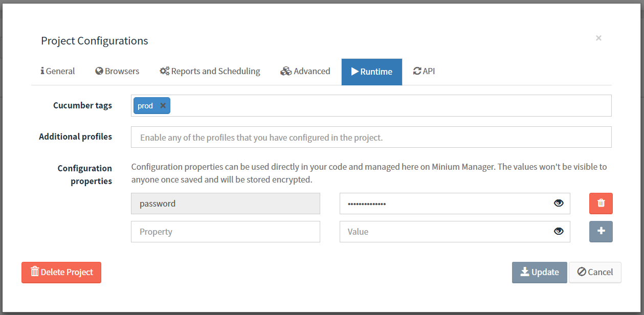644x315 pixels.
Task: Open Reports and Scheduling tab
Action: click(210, 72)
